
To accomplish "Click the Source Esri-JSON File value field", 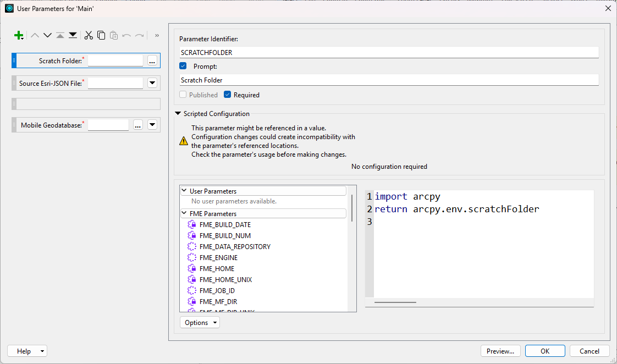I will pyautogui.click(x=115, y=83).
